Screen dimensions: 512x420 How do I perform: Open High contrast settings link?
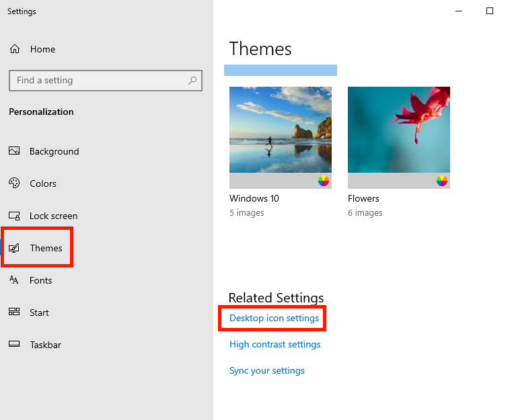275,344
